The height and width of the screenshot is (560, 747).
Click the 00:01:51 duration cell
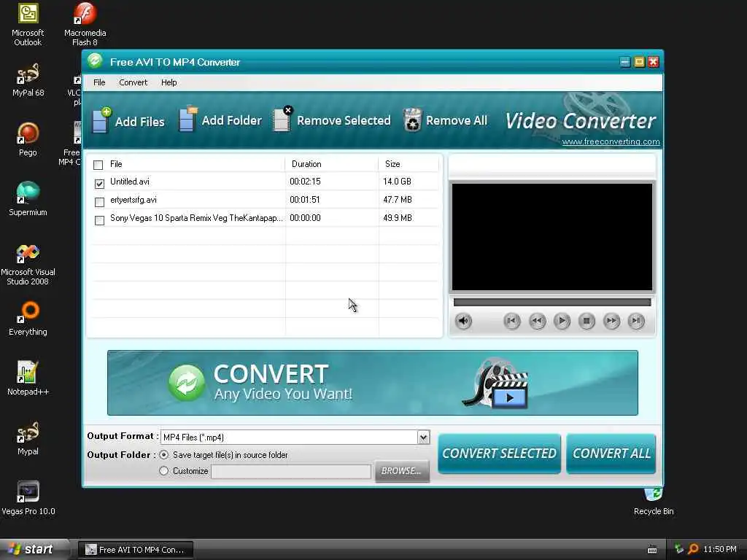[304, 200]
